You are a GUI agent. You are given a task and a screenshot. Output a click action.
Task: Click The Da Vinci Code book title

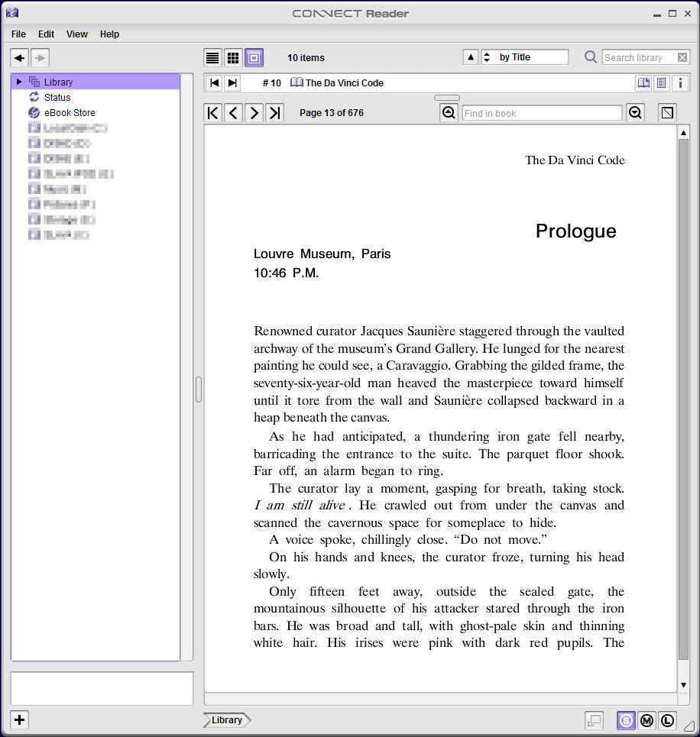click(345, 83)
